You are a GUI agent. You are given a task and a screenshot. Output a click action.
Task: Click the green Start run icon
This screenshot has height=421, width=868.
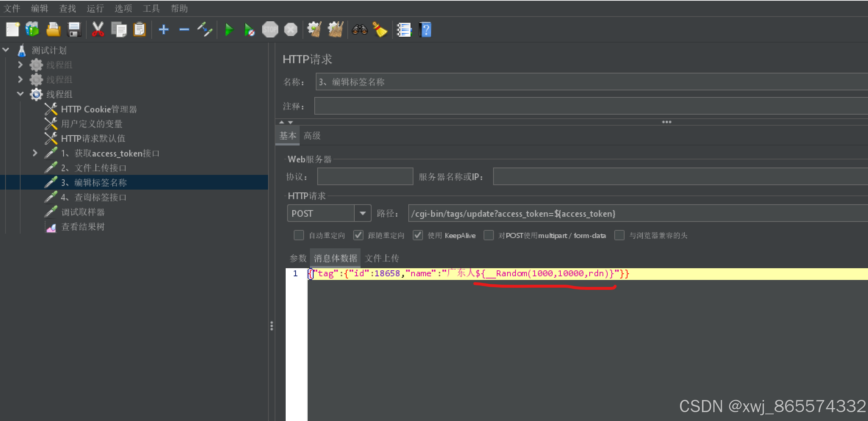(229, 30)
